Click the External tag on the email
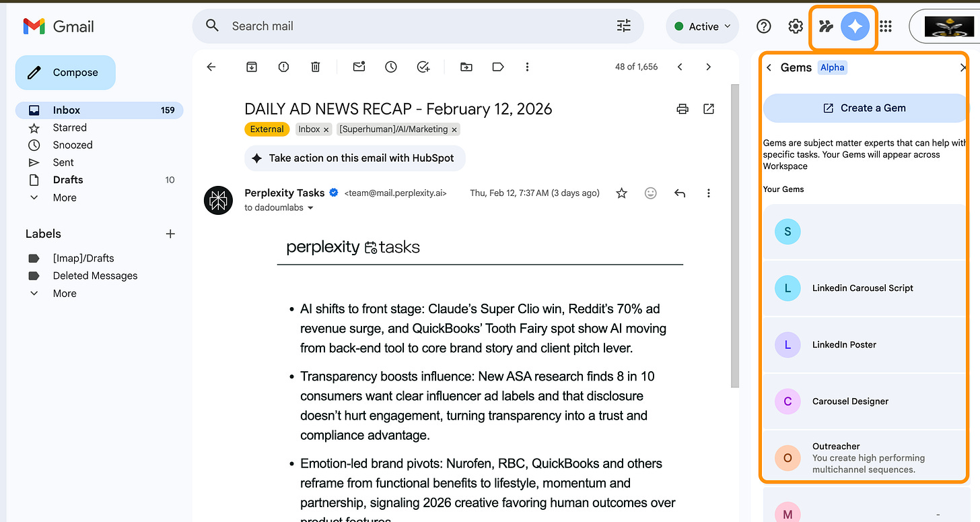 (267, 129)
